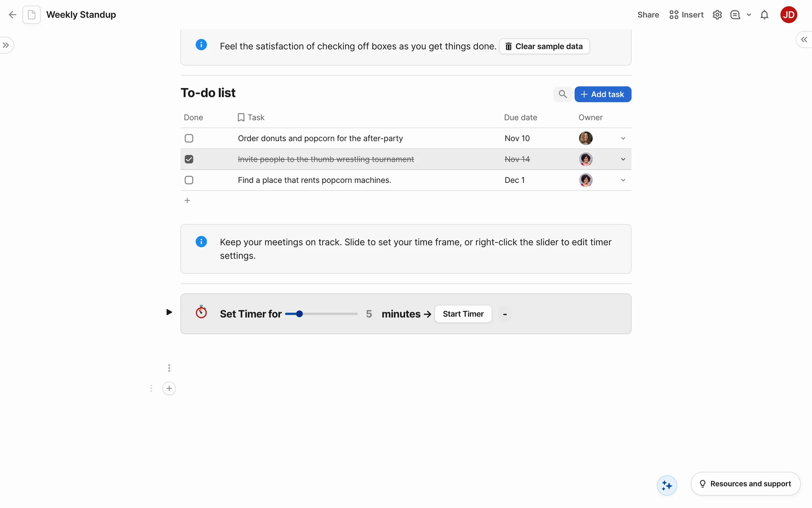Search the To-do list table
The image size is (812, 508).
pyautogui.click(x=562, y=94)
